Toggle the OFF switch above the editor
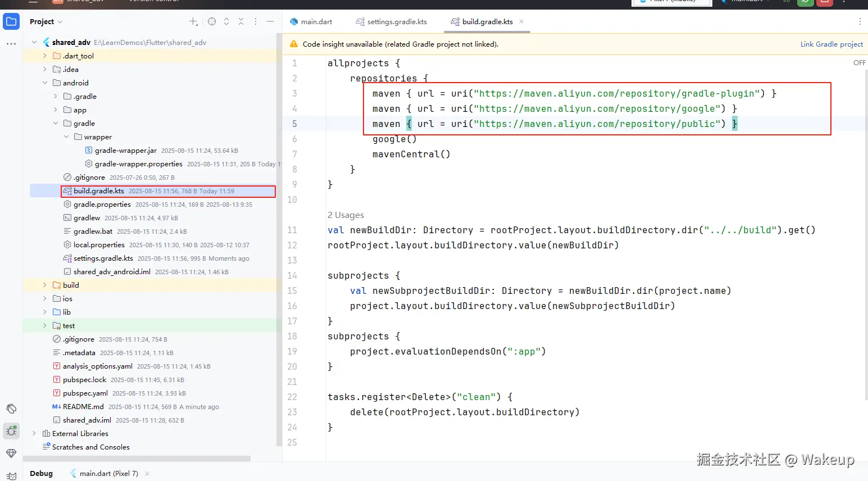 859,63
